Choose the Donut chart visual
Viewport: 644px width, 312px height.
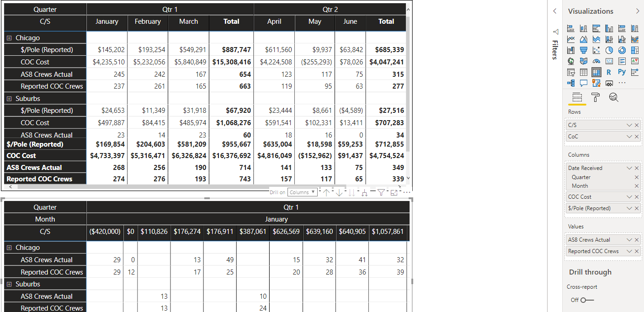(x=622, y=50)
